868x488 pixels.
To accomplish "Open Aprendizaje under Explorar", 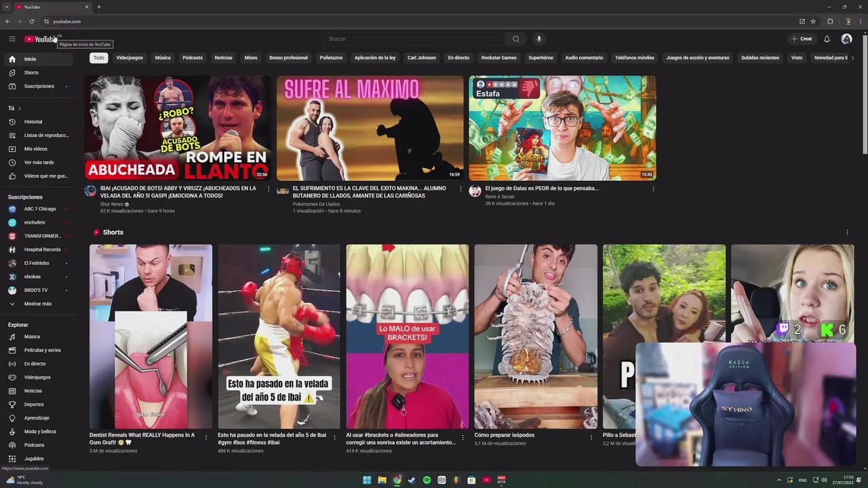I will 37,418.
